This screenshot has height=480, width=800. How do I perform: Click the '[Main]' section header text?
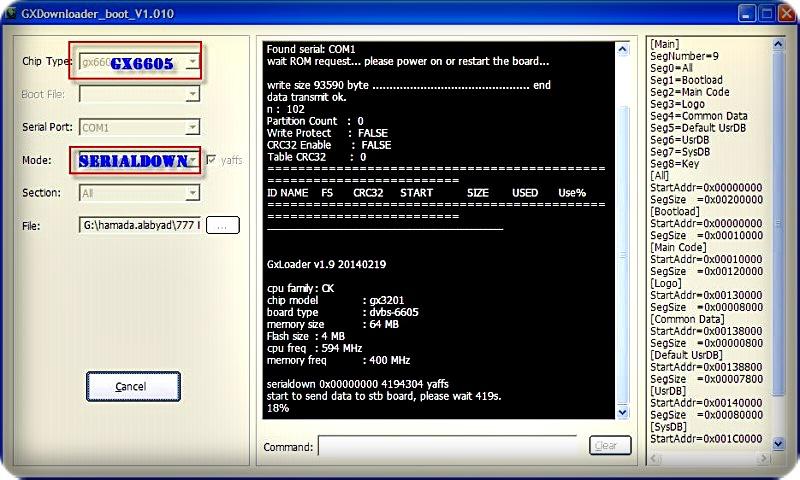(x=664, y=44)
